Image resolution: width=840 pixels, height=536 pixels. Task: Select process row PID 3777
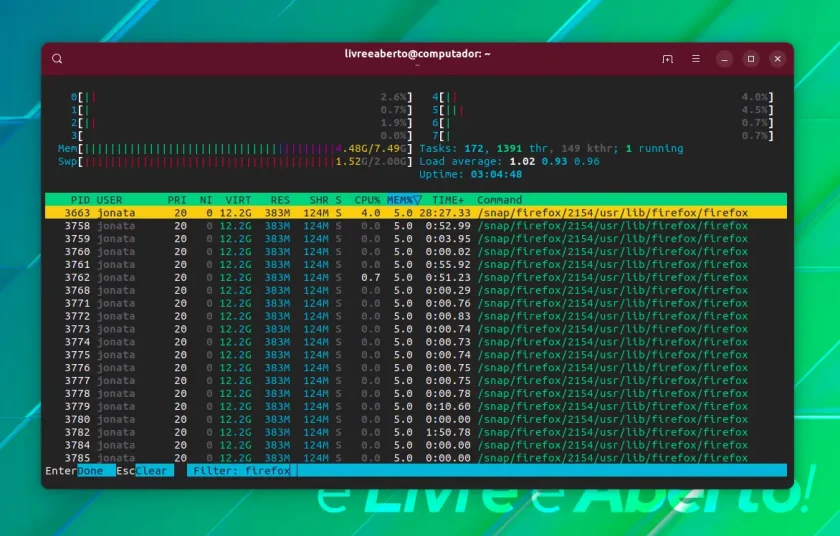coord(416,380)
